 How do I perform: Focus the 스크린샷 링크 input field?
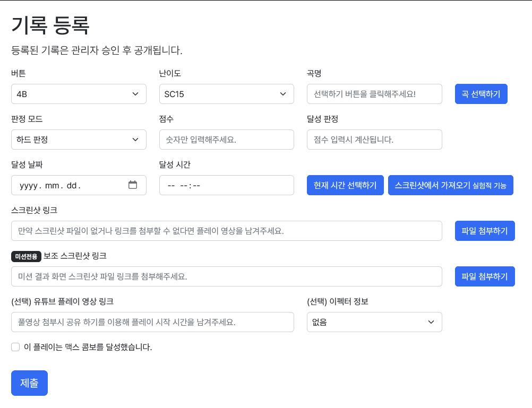pos(226,231)
